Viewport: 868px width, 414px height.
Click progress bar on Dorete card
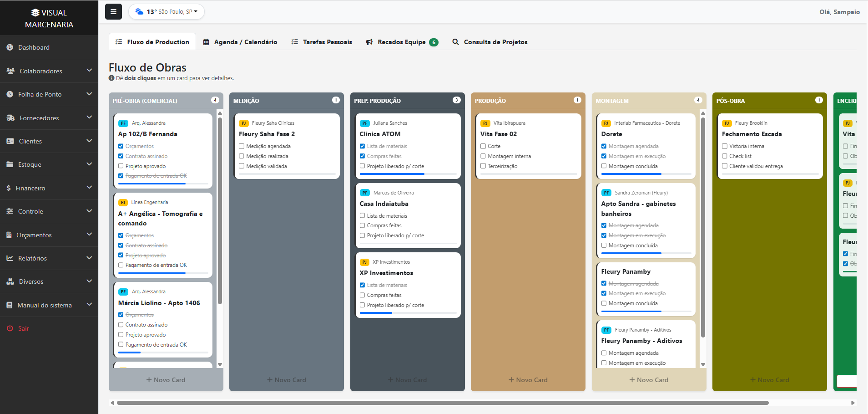646,174
